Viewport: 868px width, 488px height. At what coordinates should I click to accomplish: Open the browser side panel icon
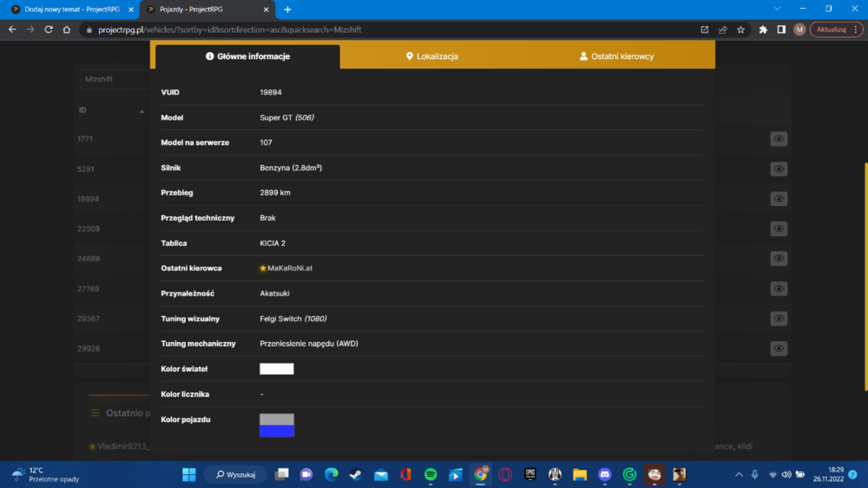(781, 30)
